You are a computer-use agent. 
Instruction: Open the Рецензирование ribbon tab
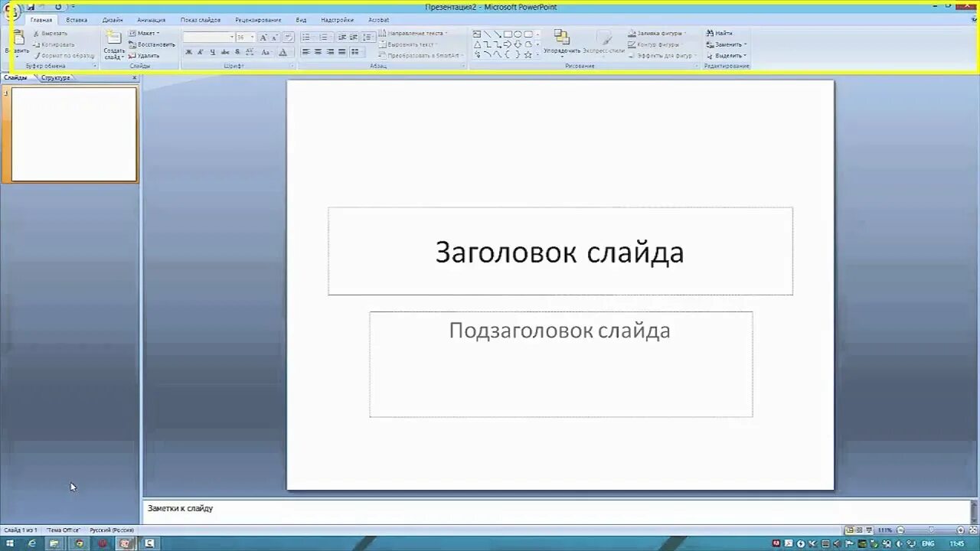pyautogui.click(x=258, y=20)
